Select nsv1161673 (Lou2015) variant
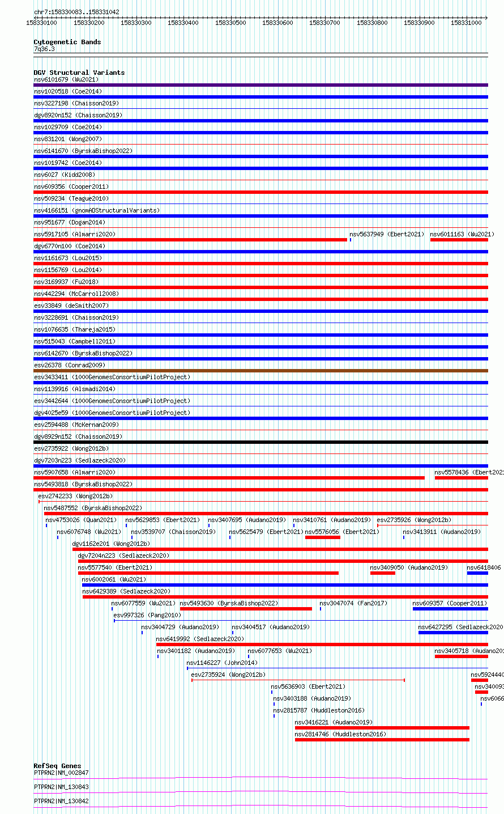The width and height of the screenshot is (504, 814). [x=68, y=258]
